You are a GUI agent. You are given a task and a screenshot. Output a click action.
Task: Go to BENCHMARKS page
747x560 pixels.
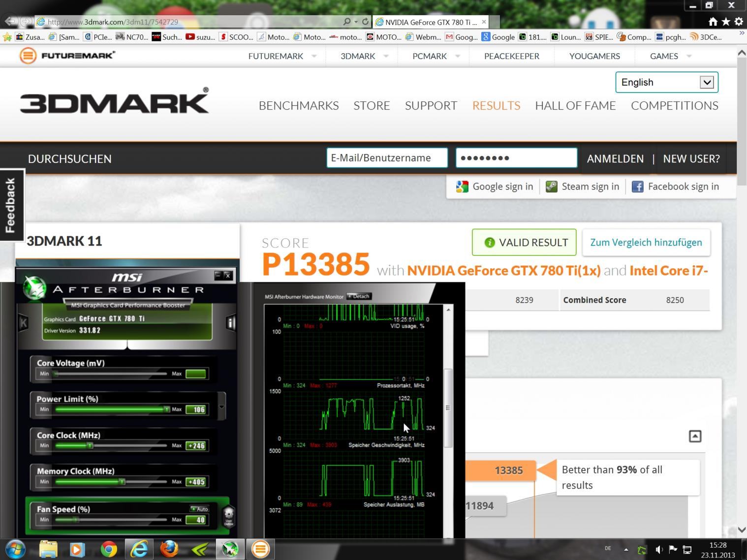coord(299,106)
